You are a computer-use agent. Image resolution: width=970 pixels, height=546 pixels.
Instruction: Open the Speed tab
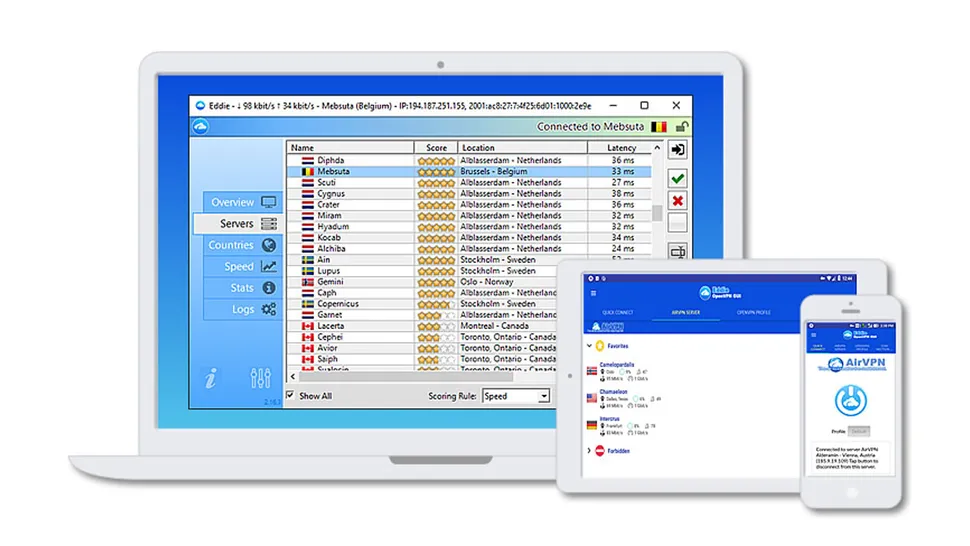[242, 267]
